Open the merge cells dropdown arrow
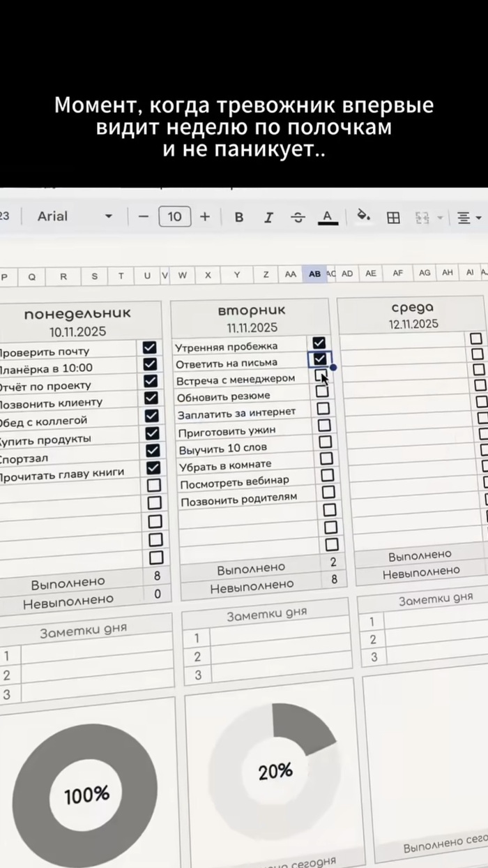The width and height of the screenshot is (488, 868). pos(440,218)
